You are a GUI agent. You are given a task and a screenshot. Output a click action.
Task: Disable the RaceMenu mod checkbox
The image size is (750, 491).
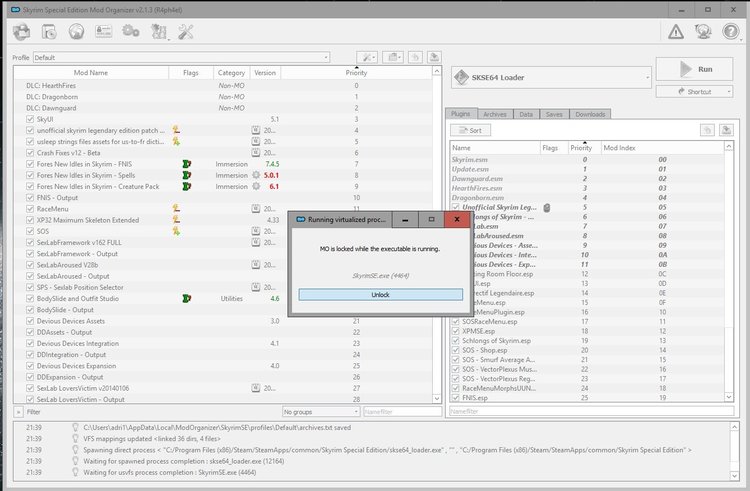pos(30,209)
